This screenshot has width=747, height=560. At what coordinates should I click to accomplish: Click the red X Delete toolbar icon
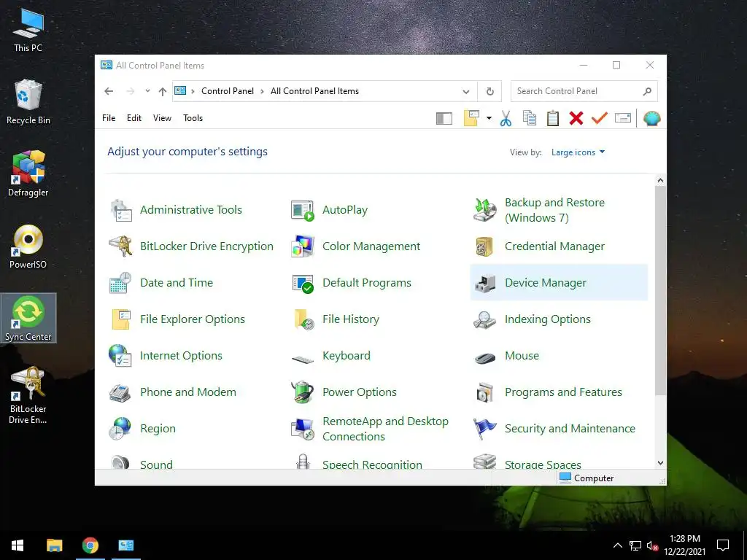pos(576,118)
